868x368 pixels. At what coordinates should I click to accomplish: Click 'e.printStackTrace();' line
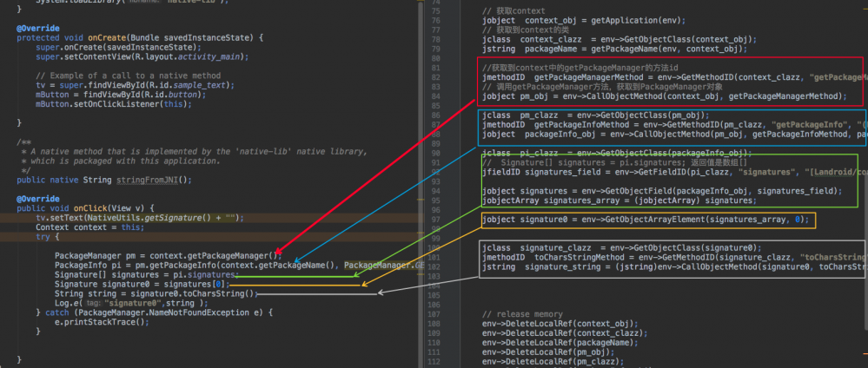(x=102, y=321)
